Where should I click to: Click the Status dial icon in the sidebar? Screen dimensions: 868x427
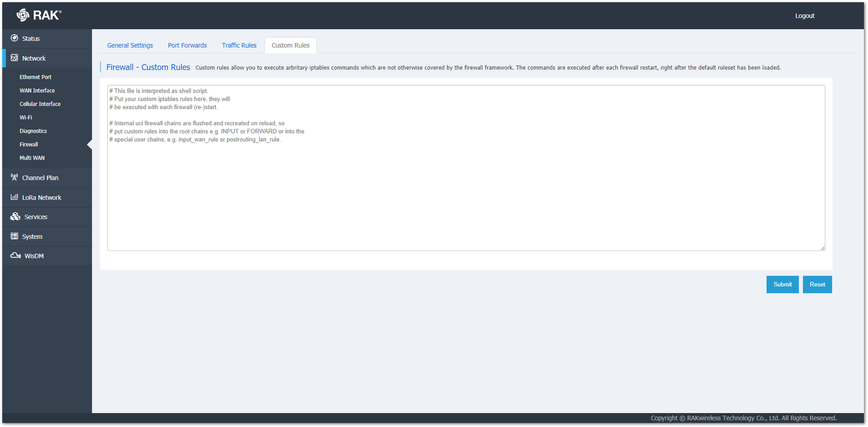(x=14, y=38)
